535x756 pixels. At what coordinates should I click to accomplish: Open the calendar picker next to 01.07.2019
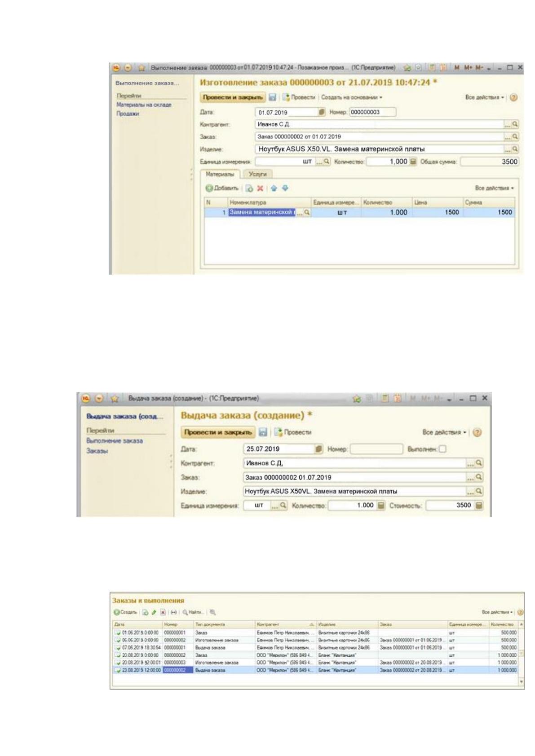click(322, 112)
